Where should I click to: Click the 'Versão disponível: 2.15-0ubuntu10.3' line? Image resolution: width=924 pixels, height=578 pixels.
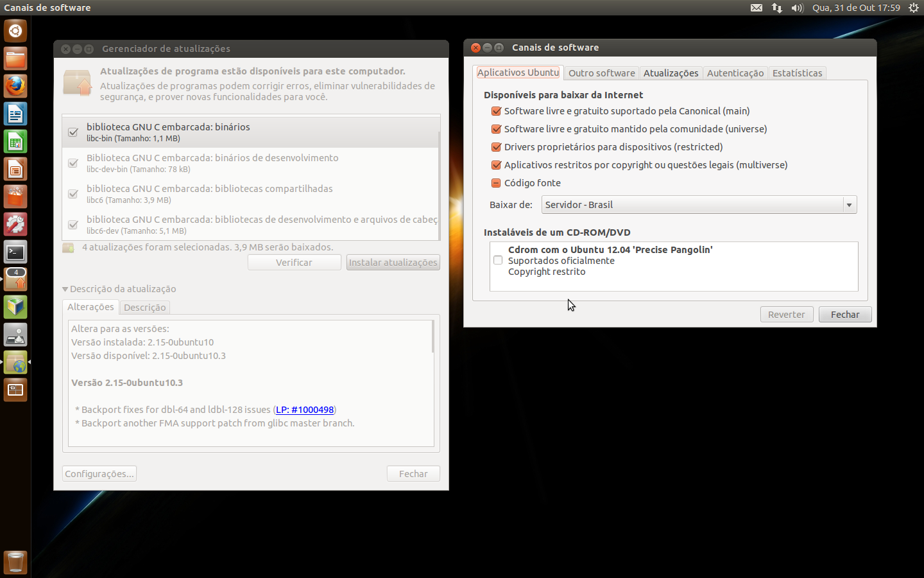(x=148, y=356)
